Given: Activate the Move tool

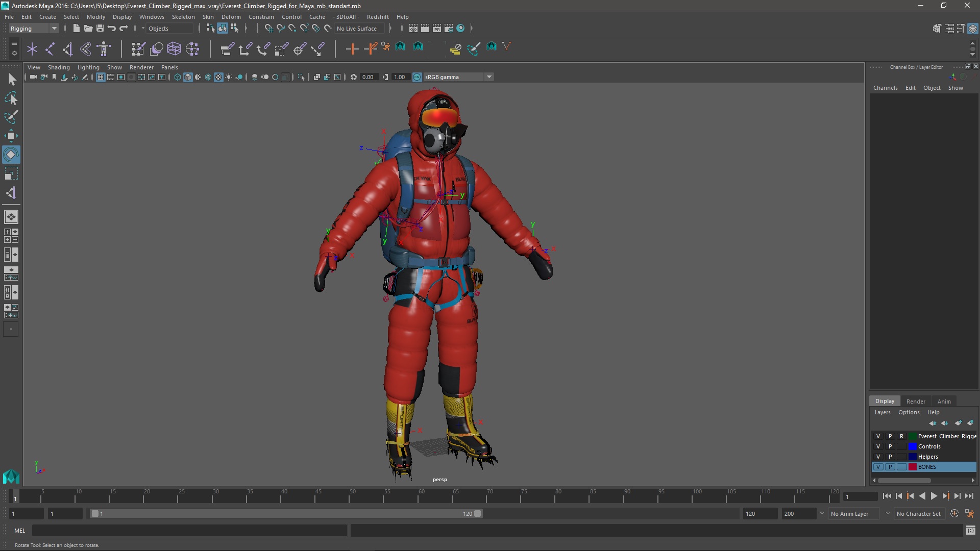Looking at the screenshot, I should point(11,136).
